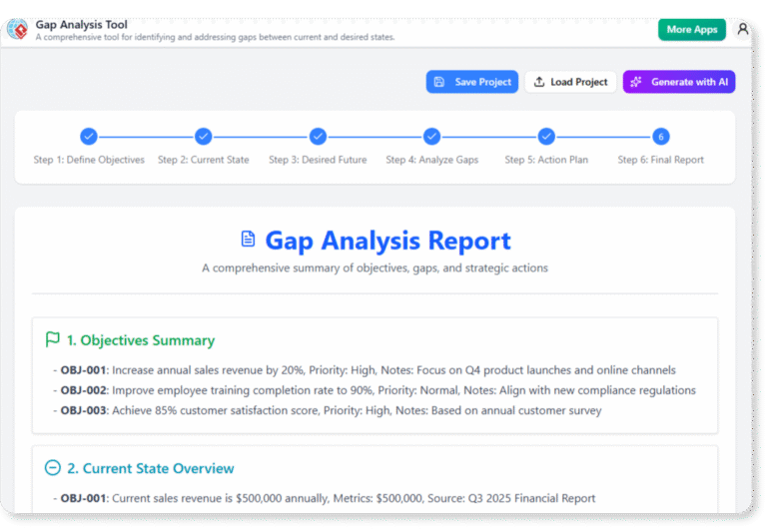
Task: Open Step 5: Action Plan label
Action: coord(546,160)
